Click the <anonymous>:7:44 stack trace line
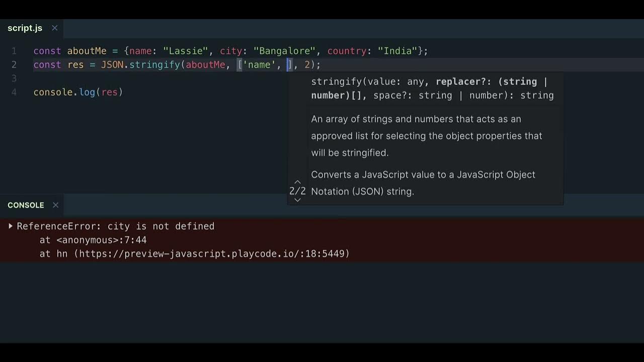The height and width of the screenshot is (362, 644). point(102,240)
